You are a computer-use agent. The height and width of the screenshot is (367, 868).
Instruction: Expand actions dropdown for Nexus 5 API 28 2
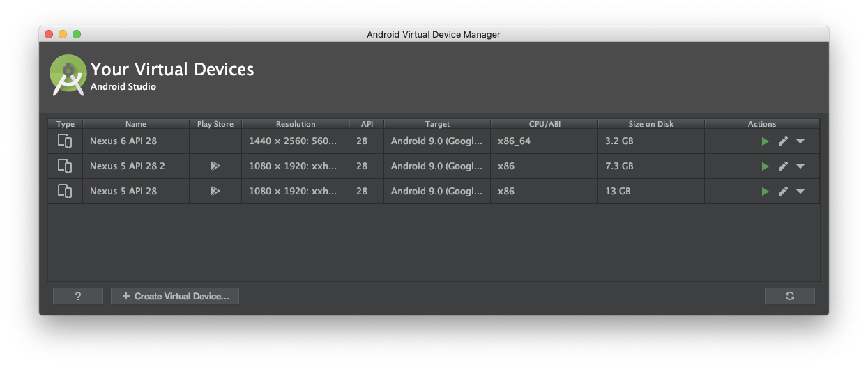tap(800, 166)
